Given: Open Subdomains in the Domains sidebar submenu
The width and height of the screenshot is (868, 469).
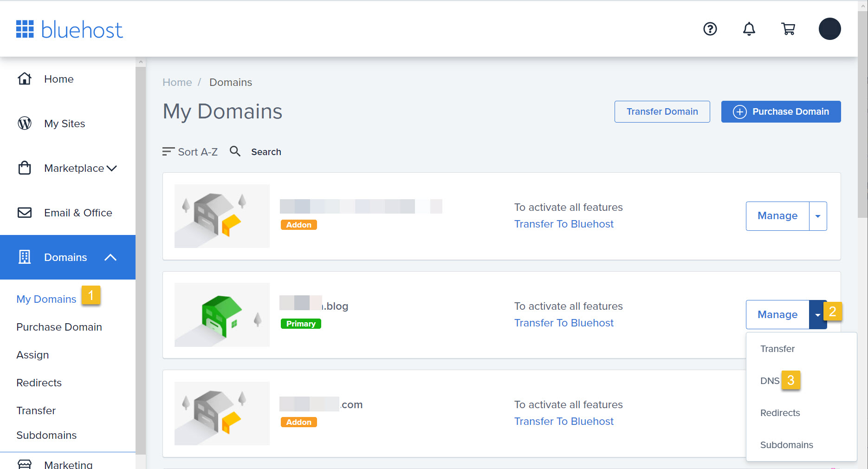Looking at the screenshot, I should 46,435.
